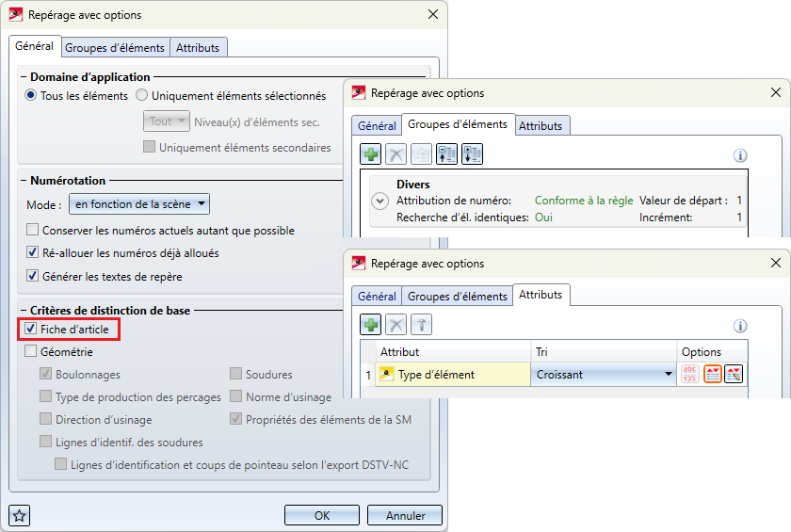Click the green plus above the Attribut table
Viewport: 791px width, 532px height.
click(371, 325)
